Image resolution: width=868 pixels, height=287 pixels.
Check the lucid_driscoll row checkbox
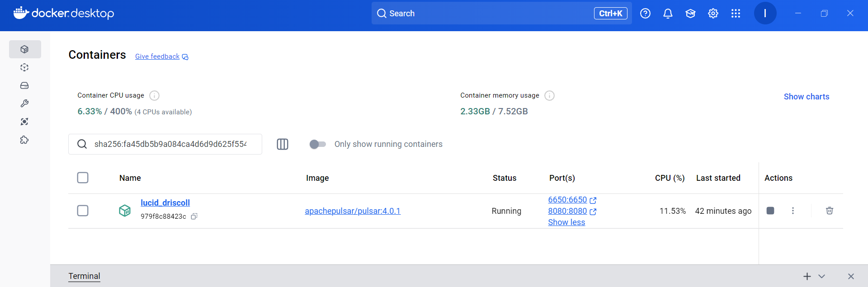83,211
